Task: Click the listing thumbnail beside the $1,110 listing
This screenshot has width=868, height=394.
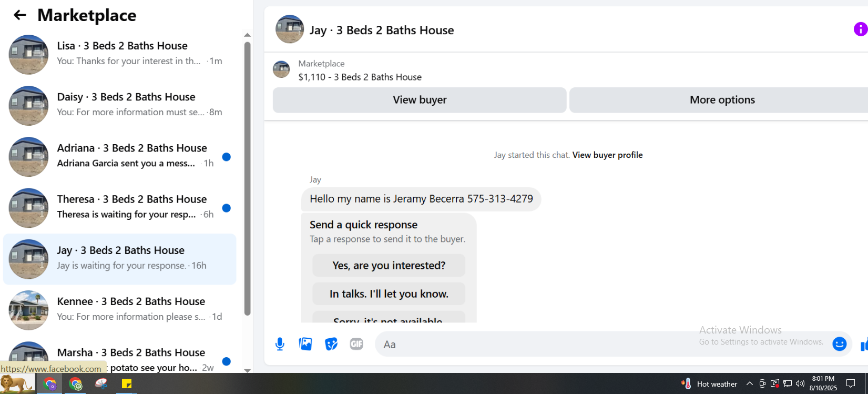Action: pyautogui.click(x=281, y=69)
